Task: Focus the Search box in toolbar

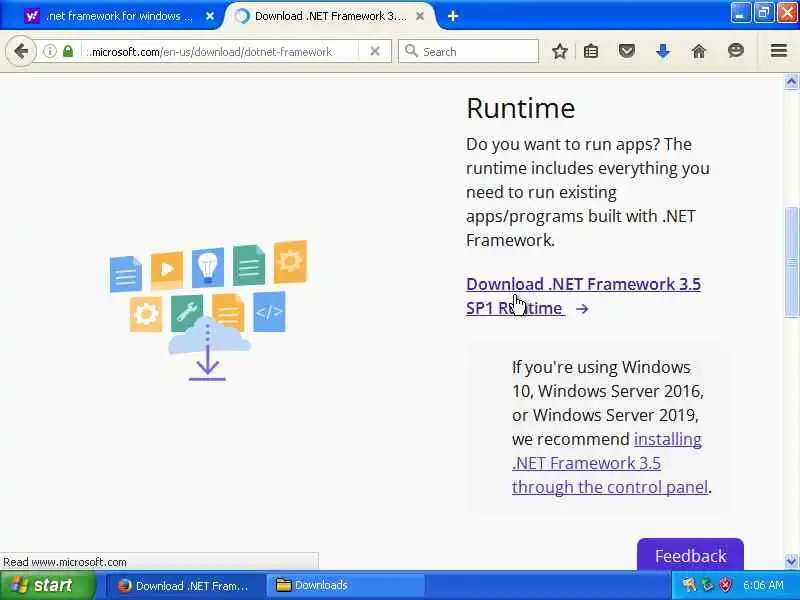Action: [x=468, y=52]
